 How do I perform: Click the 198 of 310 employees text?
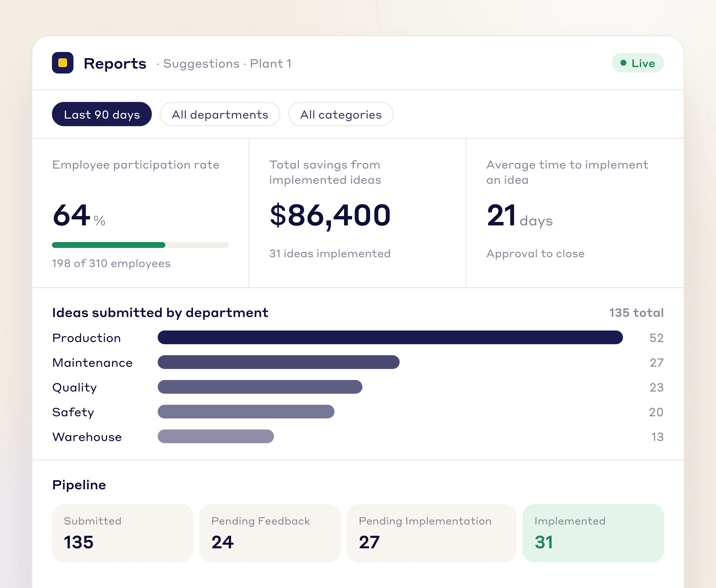[x=111, y=263]
